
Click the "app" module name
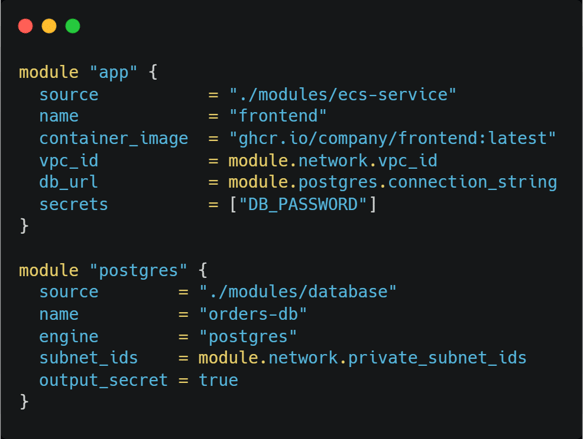coord(113,72)
